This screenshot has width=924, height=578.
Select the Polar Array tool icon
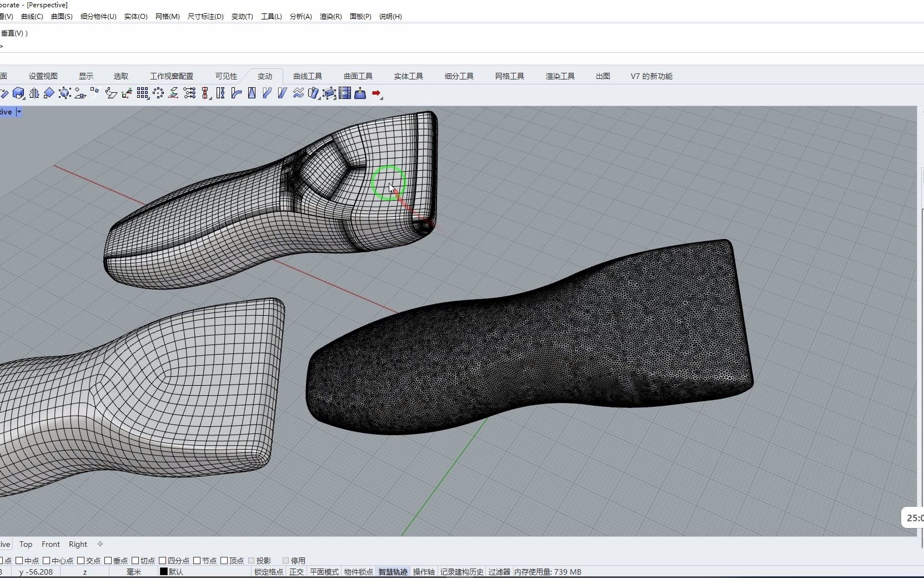tap(158, 93)
